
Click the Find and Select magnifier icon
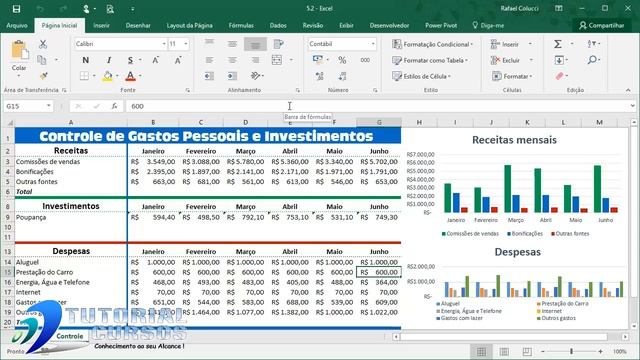point(592,60)
